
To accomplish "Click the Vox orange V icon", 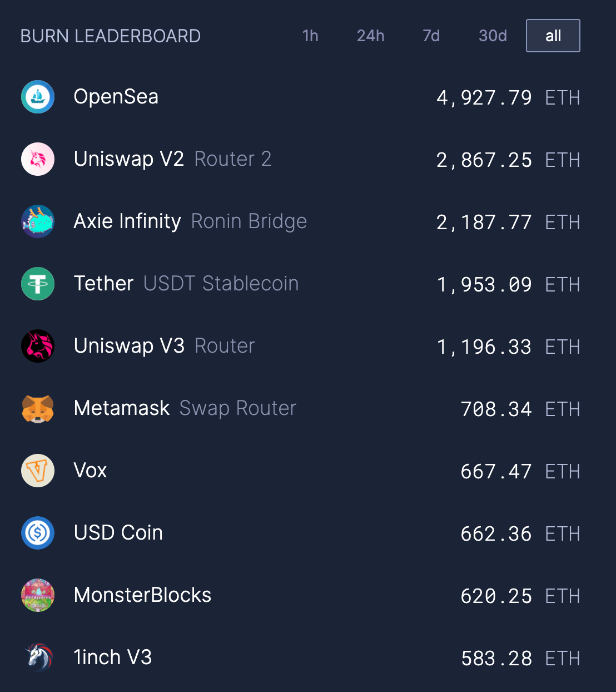I will tap(38, 471).
